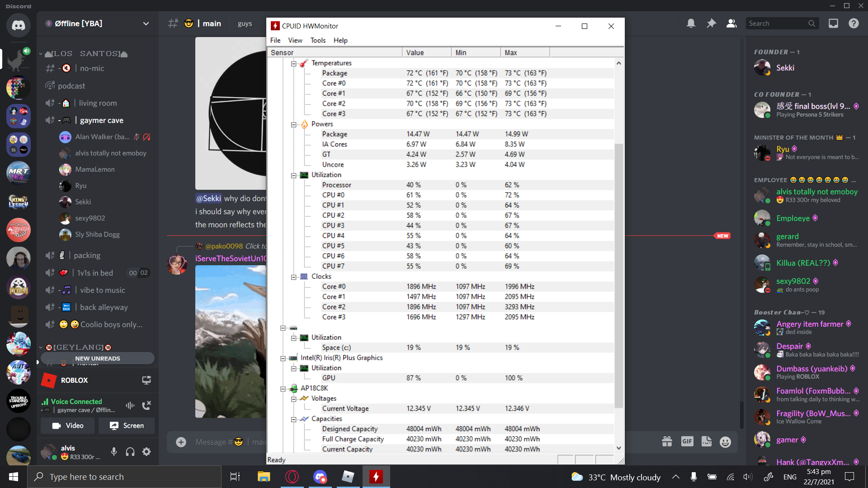Image resolution: width=868 pixels, height=488 pixels.
Task: Collapse Intel Iris Plus Graphics node
Action: 283,358
